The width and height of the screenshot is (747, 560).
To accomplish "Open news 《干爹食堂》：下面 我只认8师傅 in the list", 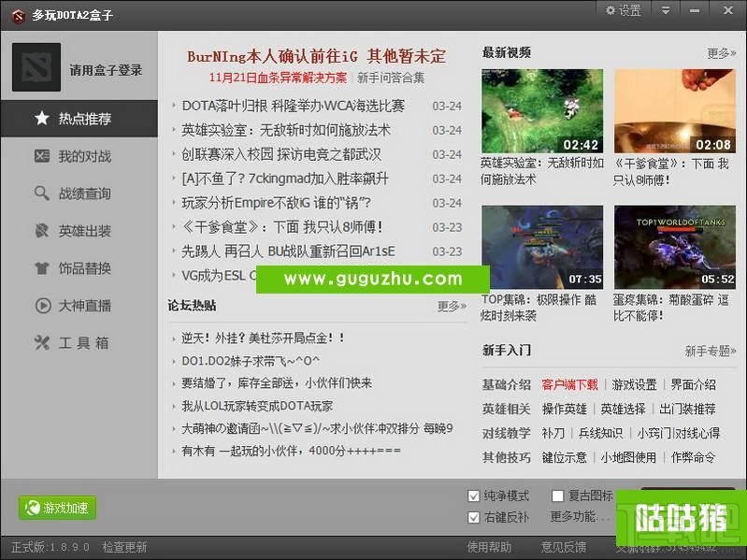I will (x=282, y=227).
